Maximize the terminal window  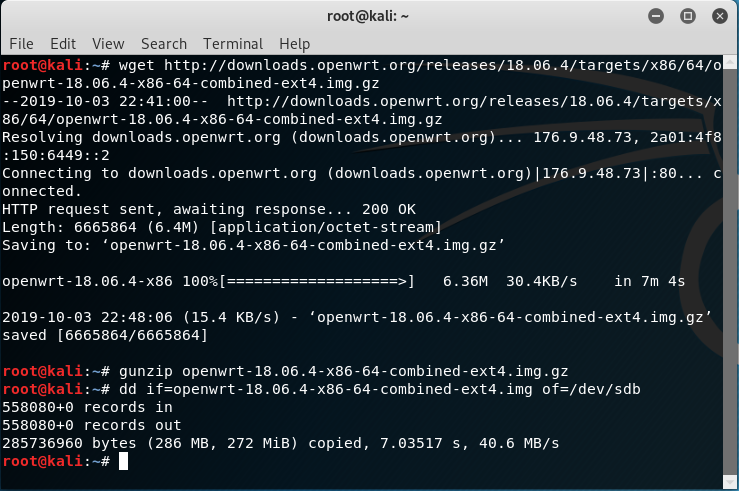point(688,16)
